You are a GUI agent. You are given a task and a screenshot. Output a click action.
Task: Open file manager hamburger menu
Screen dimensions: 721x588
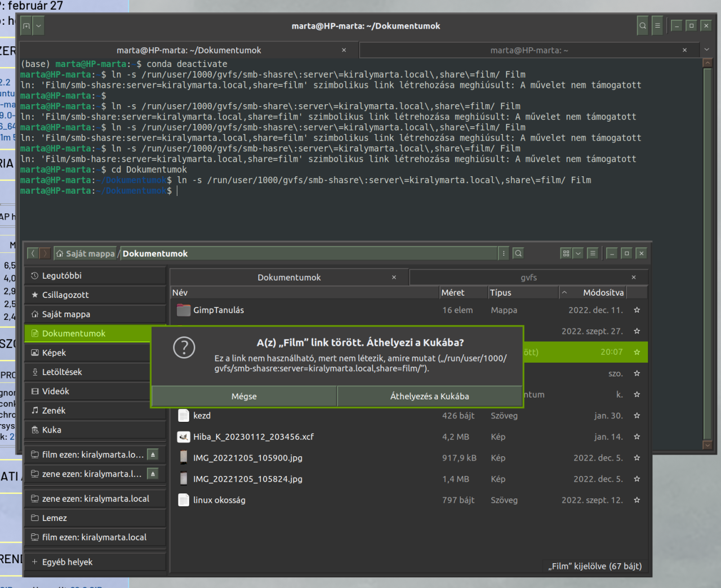click(x=593, y=253)
